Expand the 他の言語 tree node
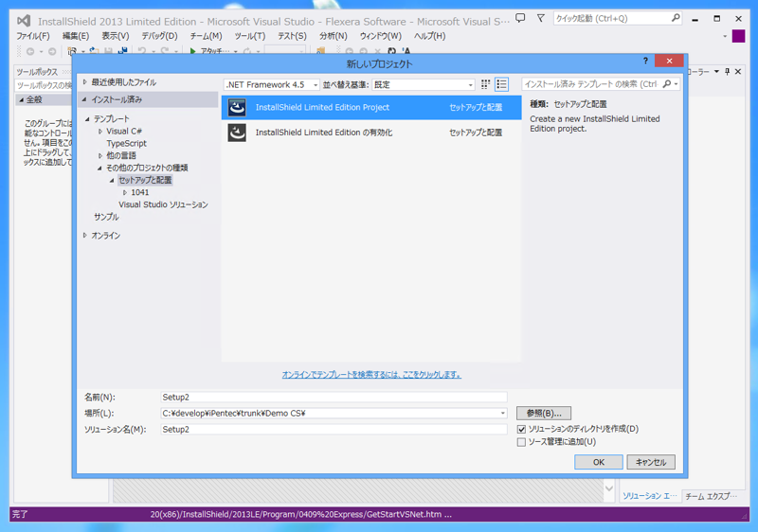Screen dimensions: 758x532 pos(100,155)
